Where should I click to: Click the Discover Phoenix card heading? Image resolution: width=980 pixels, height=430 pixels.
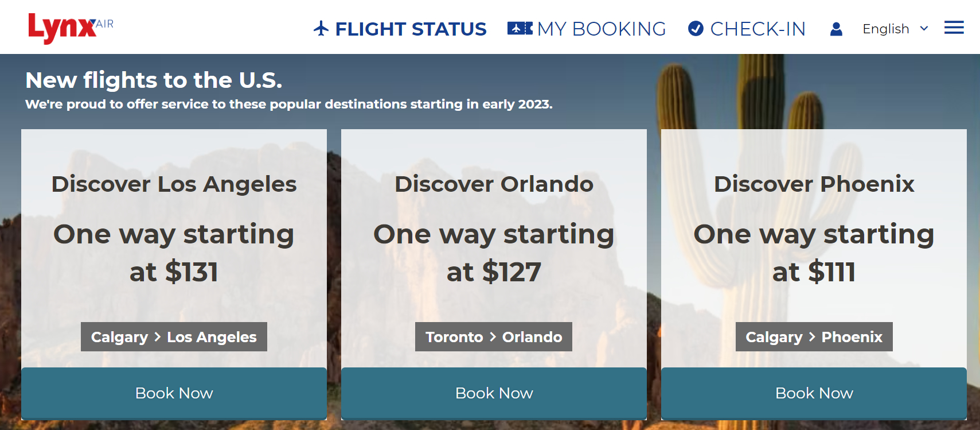coord(814,184)
